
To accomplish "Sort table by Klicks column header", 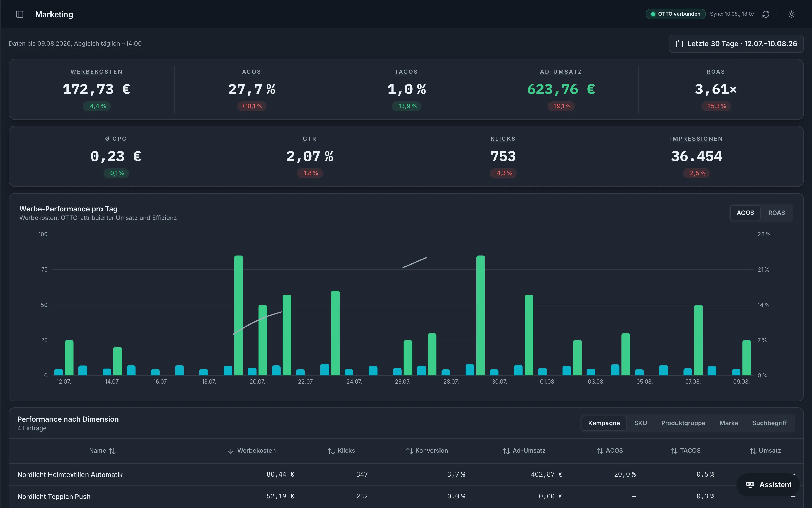I will click(341, 451).
